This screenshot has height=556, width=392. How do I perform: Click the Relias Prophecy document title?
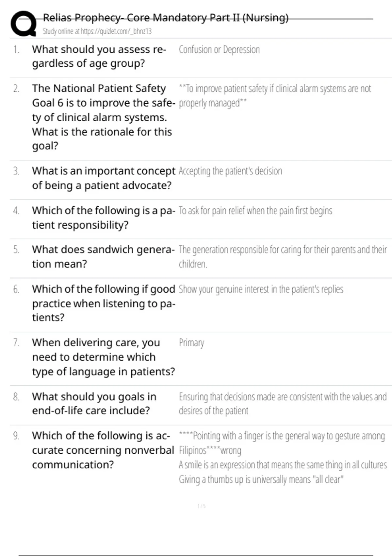[x=166, y=18]
